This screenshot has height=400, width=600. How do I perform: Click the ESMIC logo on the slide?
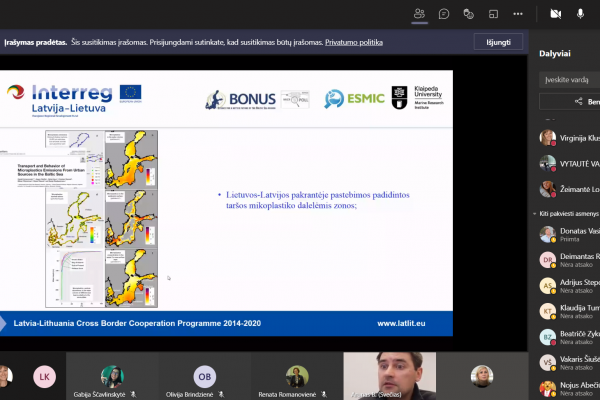point(354,99)
